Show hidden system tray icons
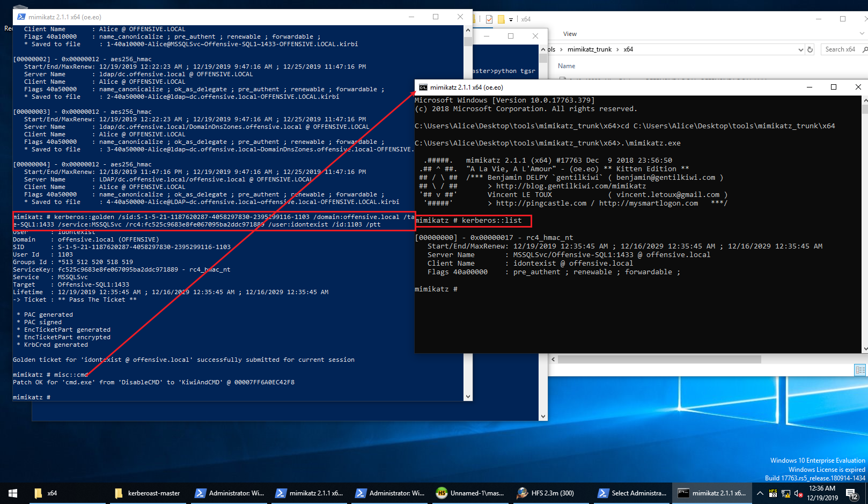The image size is (868, 504). [x=760, y=493]
